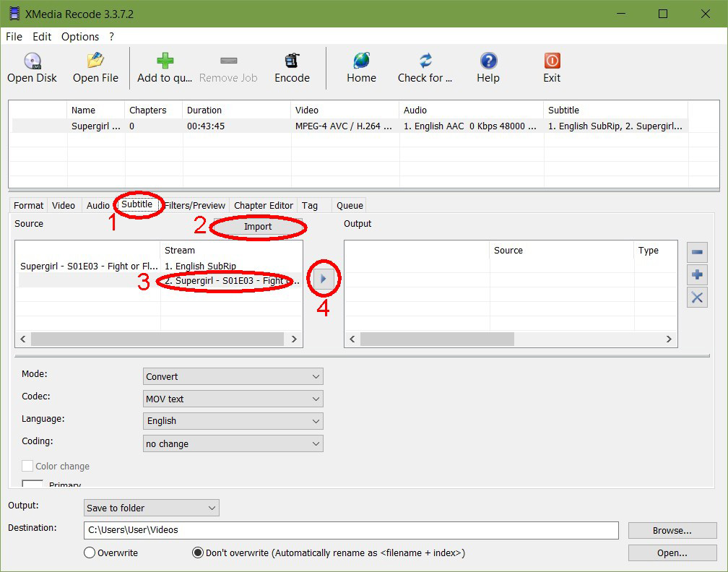The width and height of the screenshot is (728, 572).
Task: Select the 2. Supergirl - S01E03 stream row
Action: tap(160, 280)
